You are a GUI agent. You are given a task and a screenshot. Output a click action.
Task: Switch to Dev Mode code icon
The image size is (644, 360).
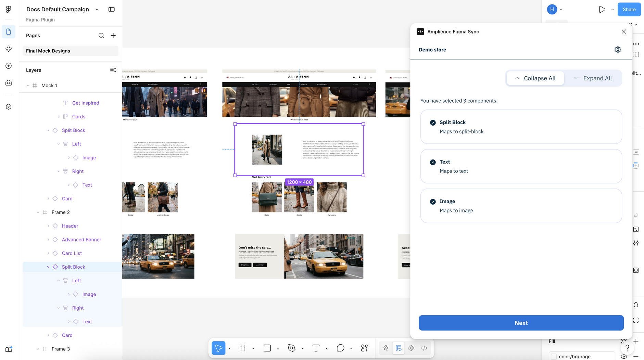pos(424,348)
